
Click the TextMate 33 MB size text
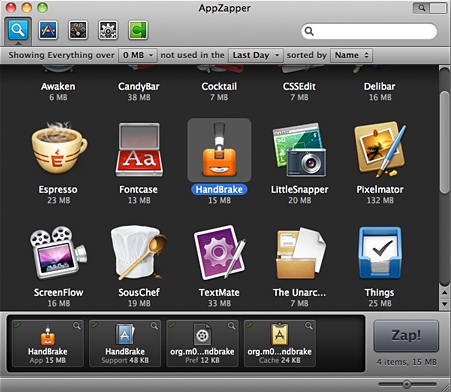[x=219, y=303]
